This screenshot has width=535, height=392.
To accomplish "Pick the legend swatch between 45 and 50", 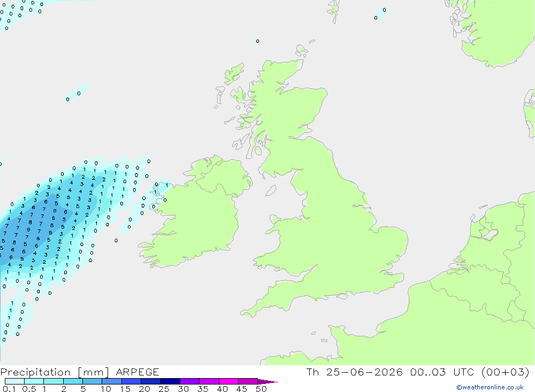I will [248, 381].
